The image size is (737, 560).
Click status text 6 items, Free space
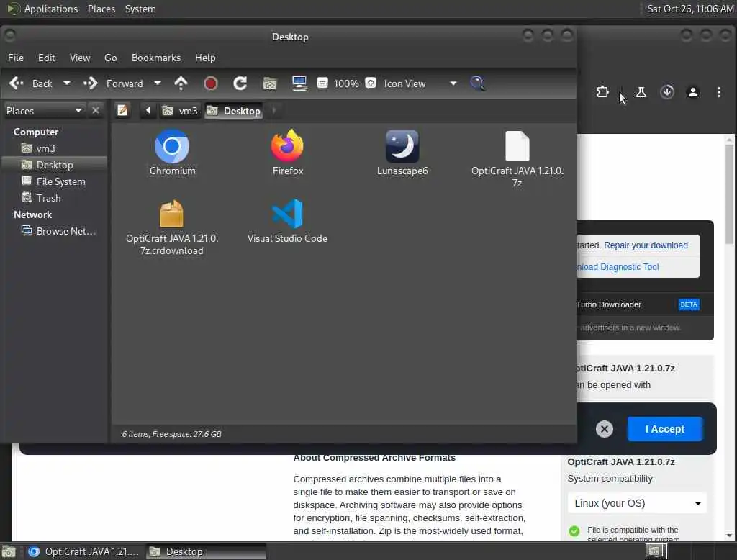tap(171, 434)
